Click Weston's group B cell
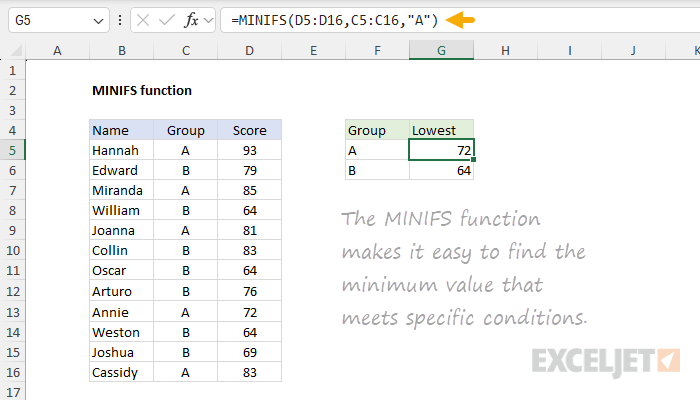Viewport: 700px width, 400px height. coord(186,333)
